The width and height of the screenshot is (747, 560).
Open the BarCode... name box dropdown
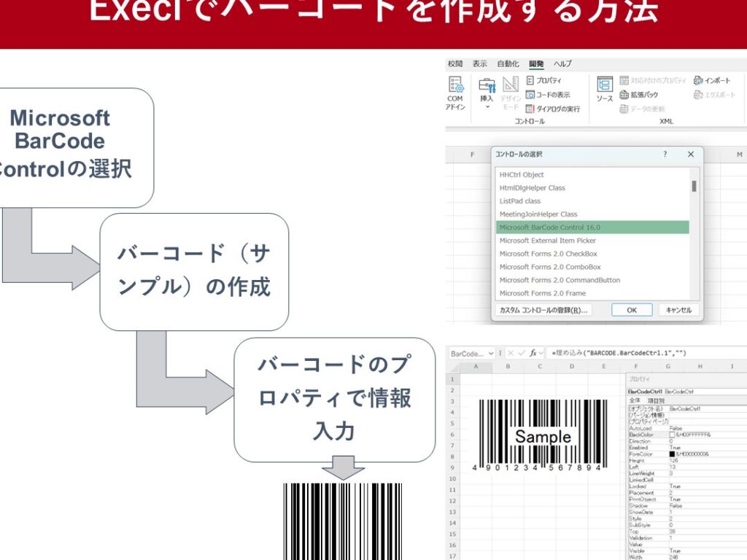(491, 354)
